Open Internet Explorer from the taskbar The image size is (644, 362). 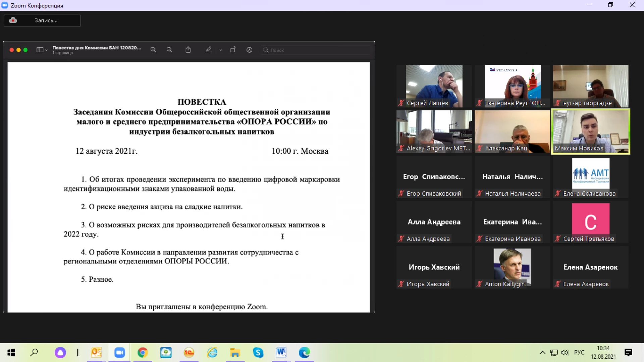(212, 353)
